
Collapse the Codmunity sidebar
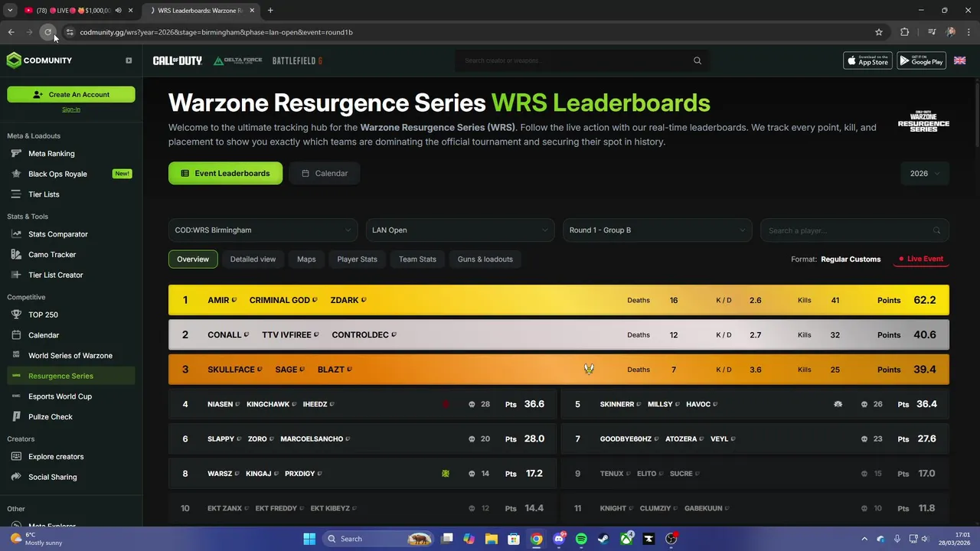pyautogui.click(x=129, y=60)
